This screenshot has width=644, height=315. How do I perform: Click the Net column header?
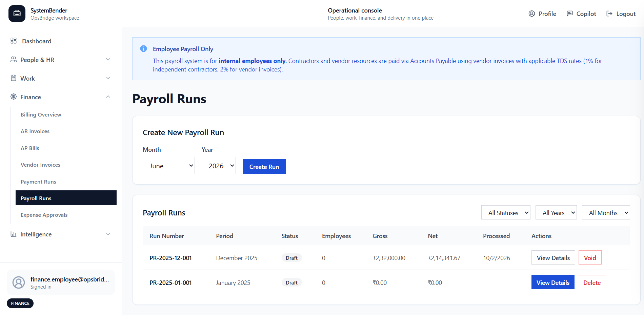(x=432, y=236)
